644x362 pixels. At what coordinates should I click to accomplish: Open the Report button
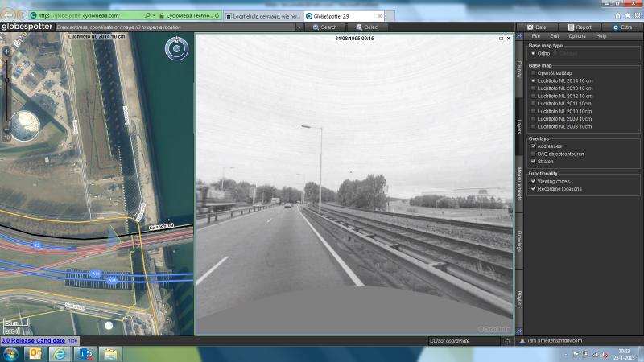click(580, 27)
